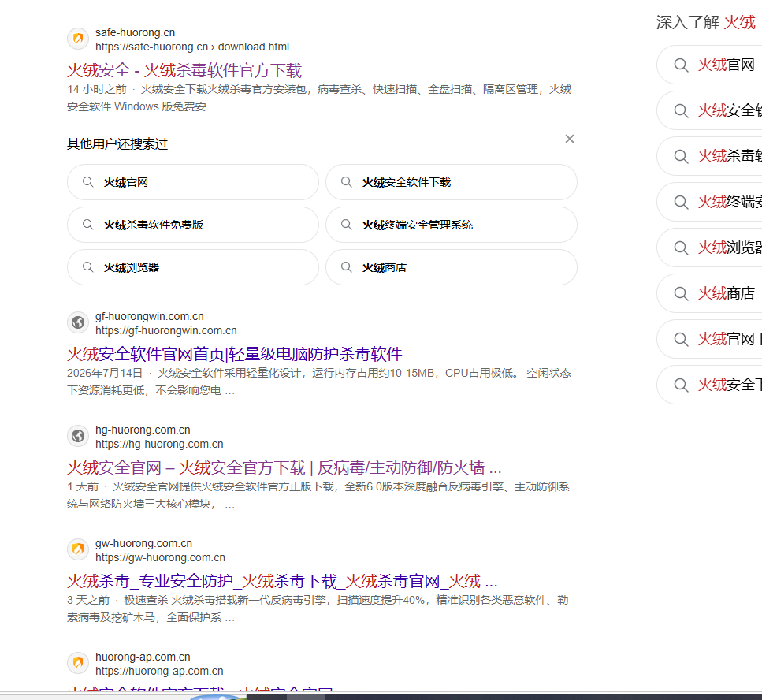Viewport: 762px width, 700px height.
Task: Select sidebar suggestion starting 火绒安全软
Action: [x=709, y=110]
